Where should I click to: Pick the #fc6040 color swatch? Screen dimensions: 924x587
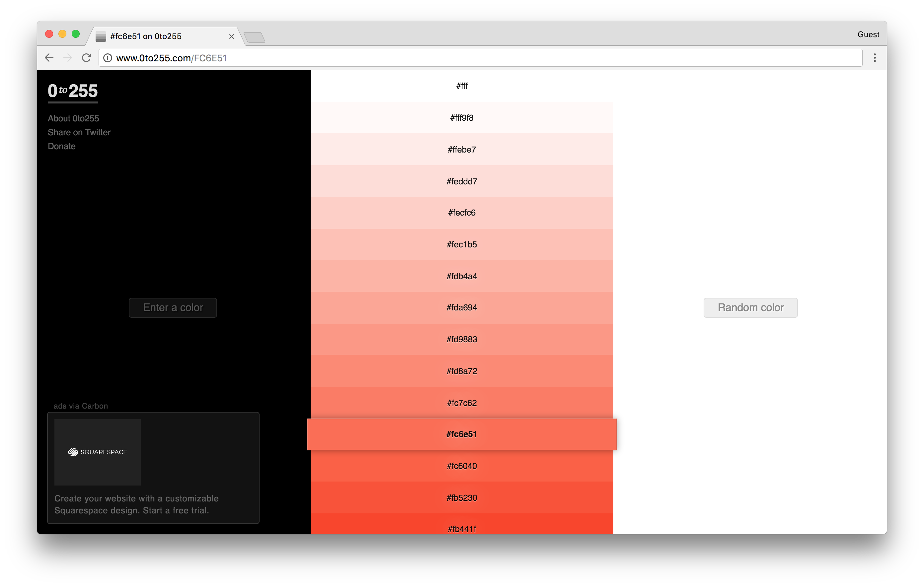[x=462, y=466]
